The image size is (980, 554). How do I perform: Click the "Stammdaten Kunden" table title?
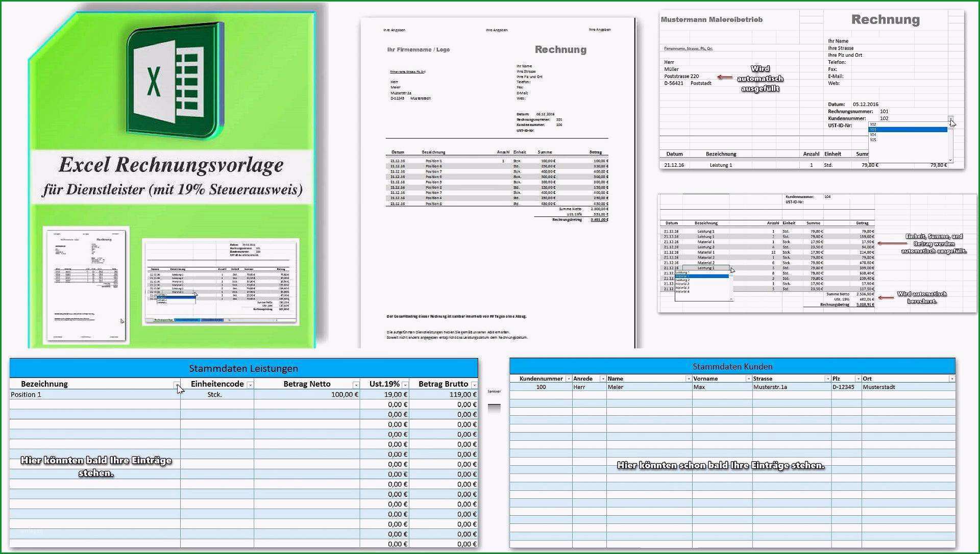(x=732, y=366)
